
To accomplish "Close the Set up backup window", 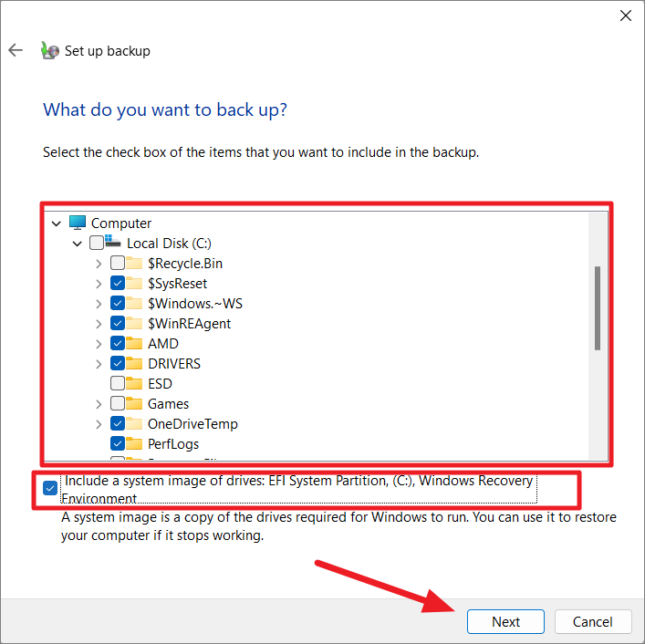I will pyautogui.click(x=626, y=16).
